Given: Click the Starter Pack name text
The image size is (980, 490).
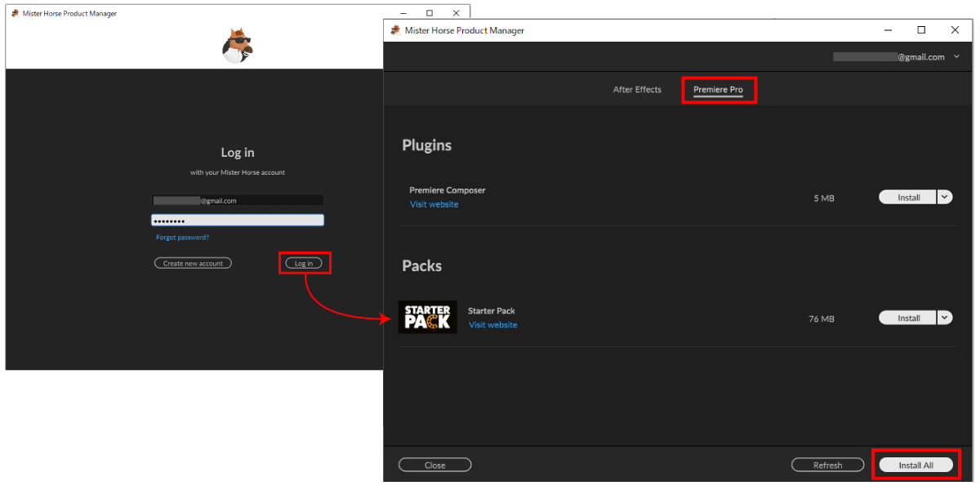Looking at the screenshot, I should (492, 311).
